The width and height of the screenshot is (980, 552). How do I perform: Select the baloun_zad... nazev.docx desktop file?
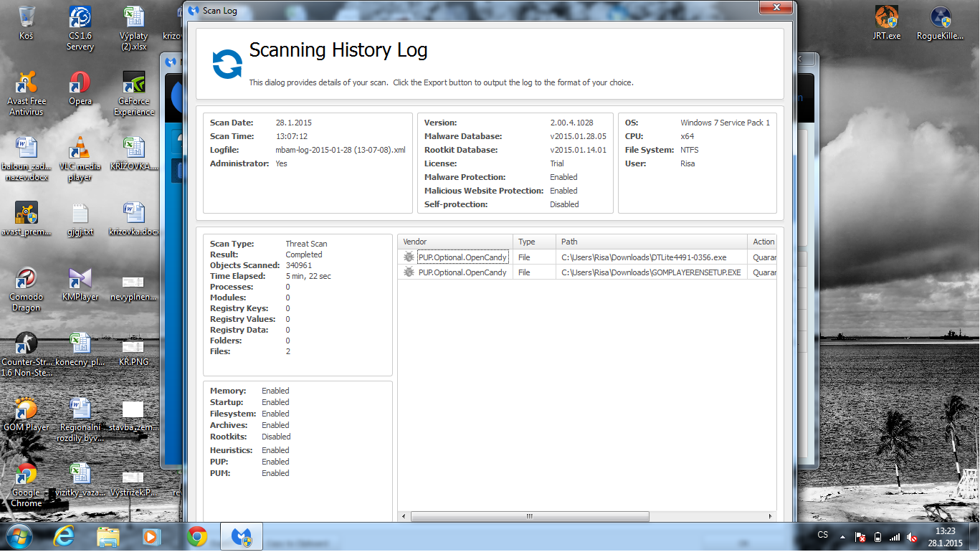(x=27, y=159)
